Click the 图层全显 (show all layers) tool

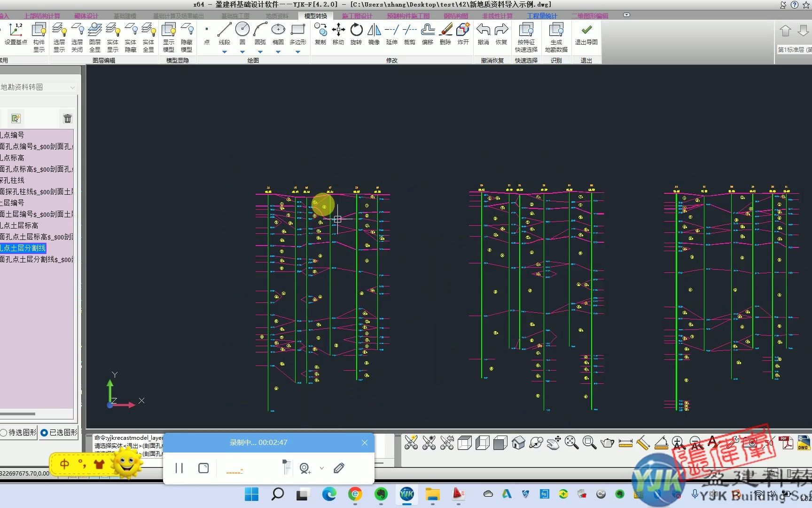pyautogui.click(x=95, y=37)
